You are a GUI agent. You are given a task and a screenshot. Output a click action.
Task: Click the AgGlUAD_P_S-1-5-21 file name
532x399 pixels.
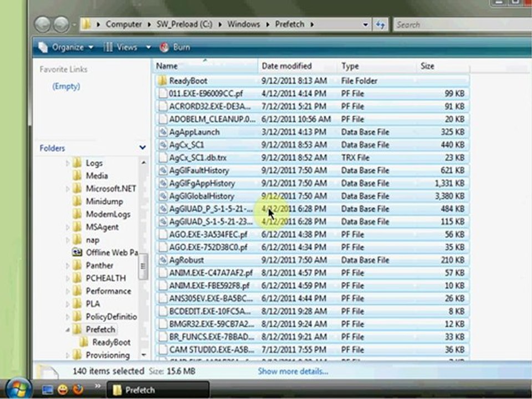coord(211,209)
